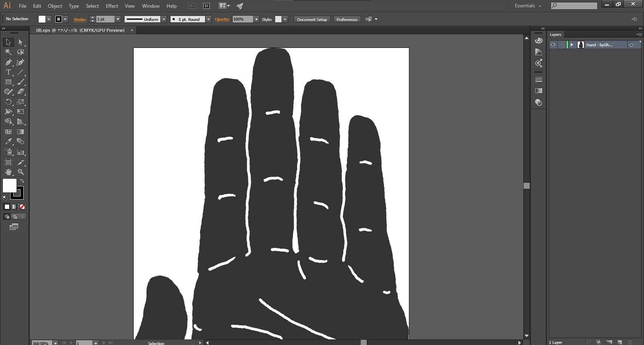Screen dimensions: 644x345
Task: Choose the Type tool
Action: [x=8, y=72]
